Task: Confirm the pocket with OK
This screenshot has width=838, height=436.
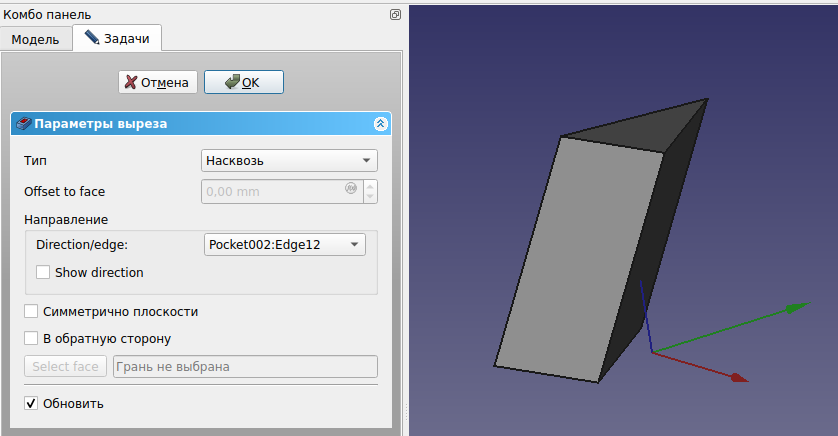Action: pos(244,82)
